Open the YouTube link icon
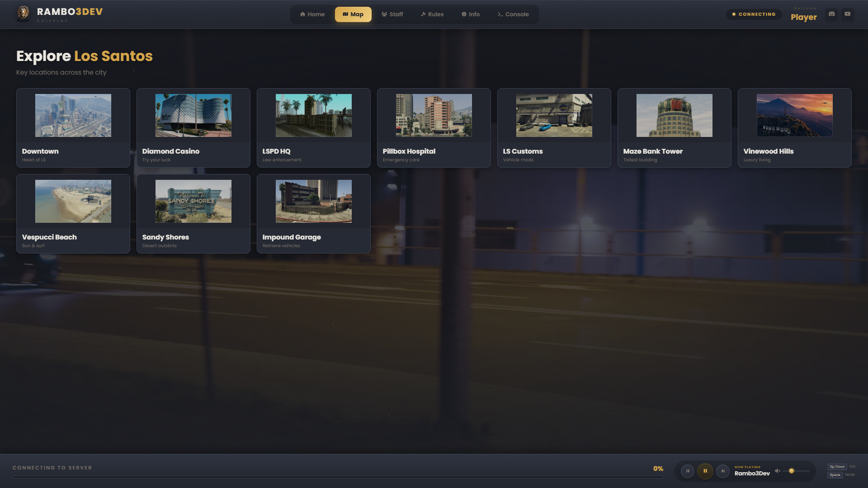Screen dimensions: 868x488 848,14
